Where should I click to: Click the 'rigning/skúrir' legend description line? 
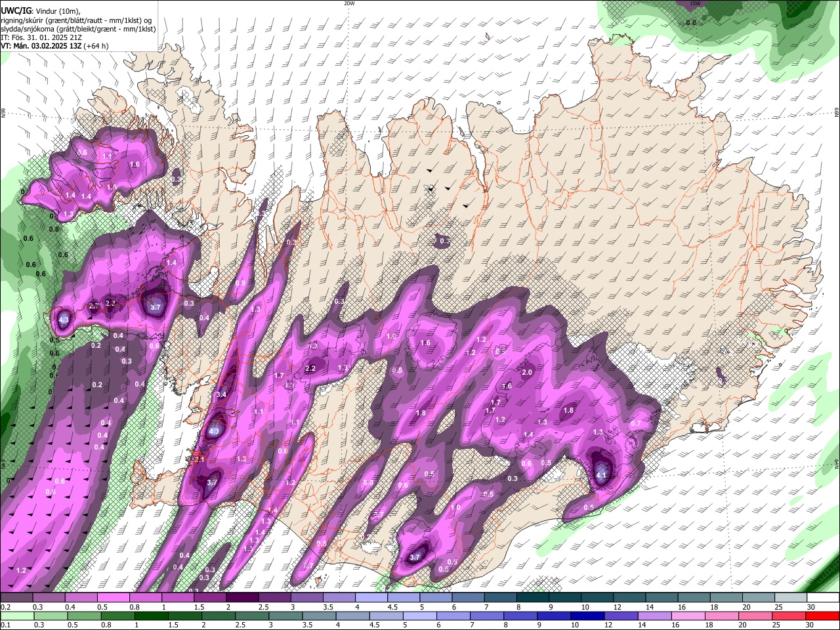[x=75, y=20]
